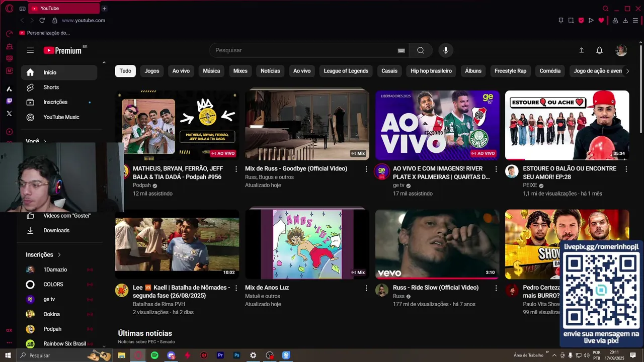Open the COLORS subscription channel

(x=59, y=285)
